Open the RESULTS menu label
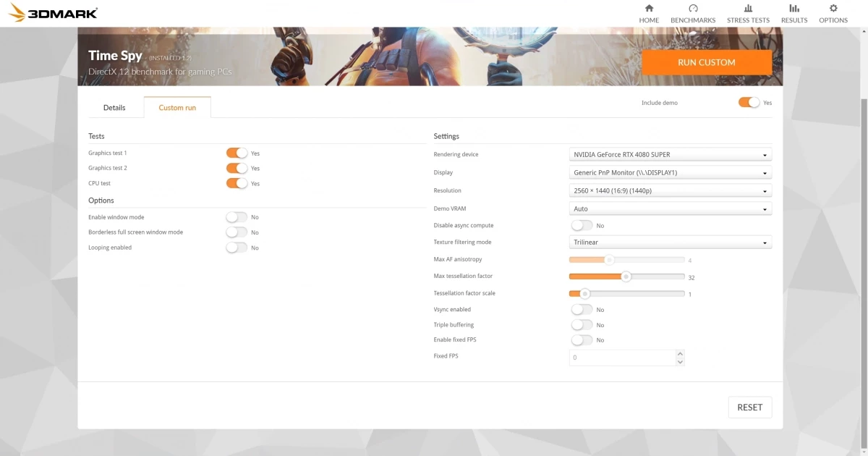The image size is (868, 456). point(794,20)
